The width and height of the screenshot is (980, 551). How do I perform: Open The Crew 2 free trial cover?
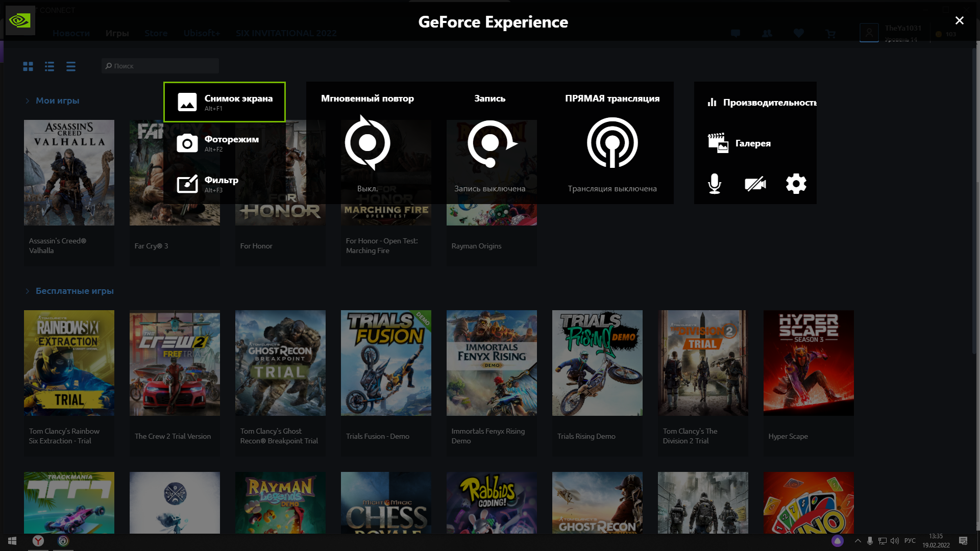click(x=175, y=363)
